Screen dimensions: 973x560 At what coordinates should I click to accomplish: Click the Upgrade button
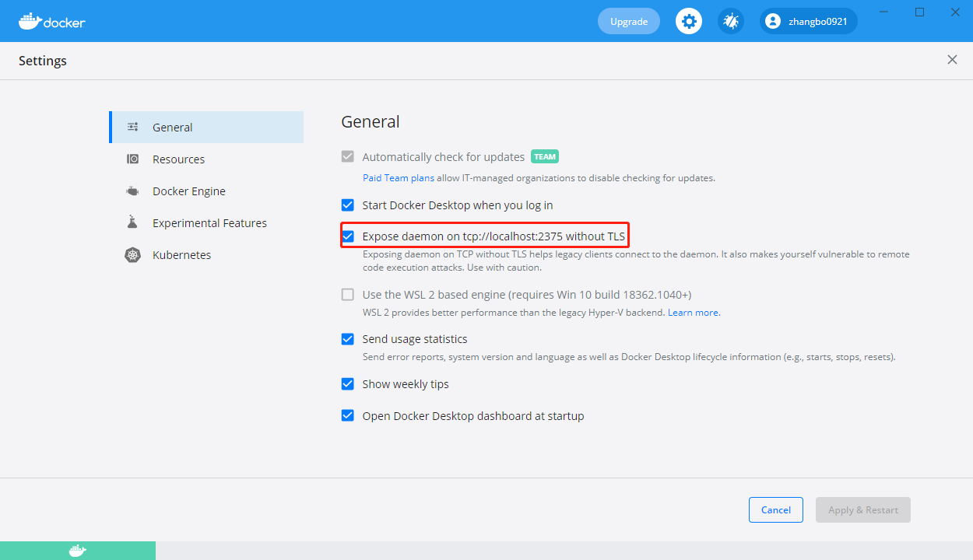(x=629, y=21)
